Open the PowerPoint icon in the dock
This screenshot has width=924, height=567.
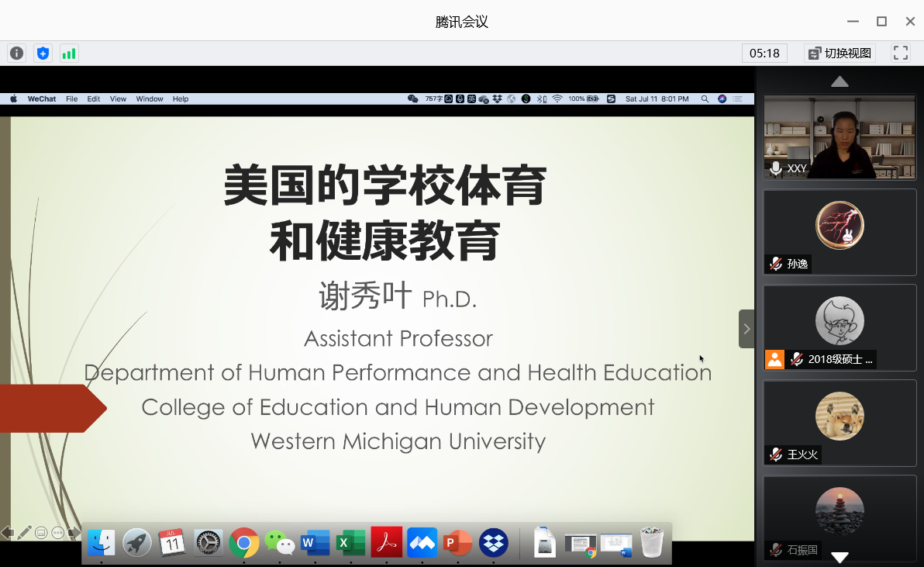(x=457, y=543)
